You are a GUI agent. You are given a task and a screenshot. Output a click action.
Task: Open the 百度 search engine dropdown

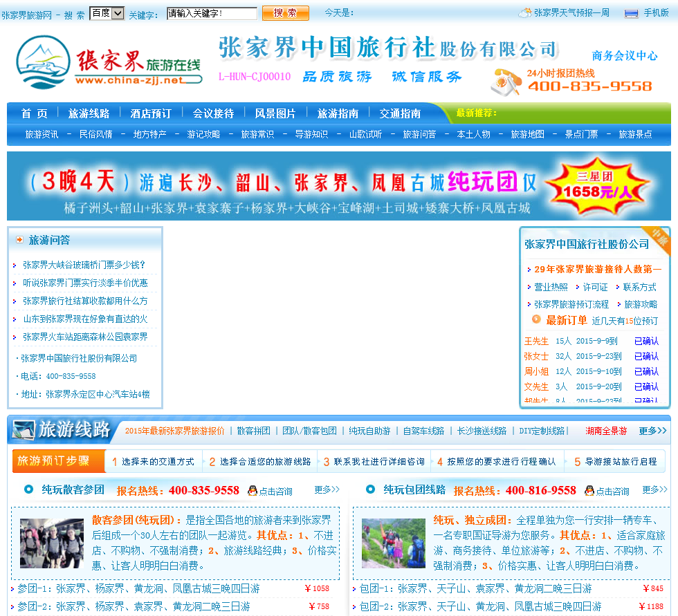click(x=107, y=13)
